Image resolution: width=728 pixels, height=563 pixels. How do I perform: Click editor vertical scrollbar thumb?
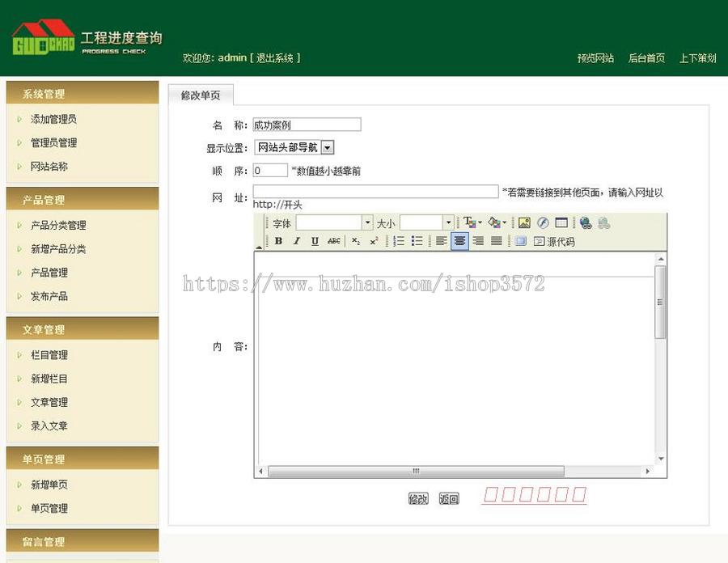point(660,303)
